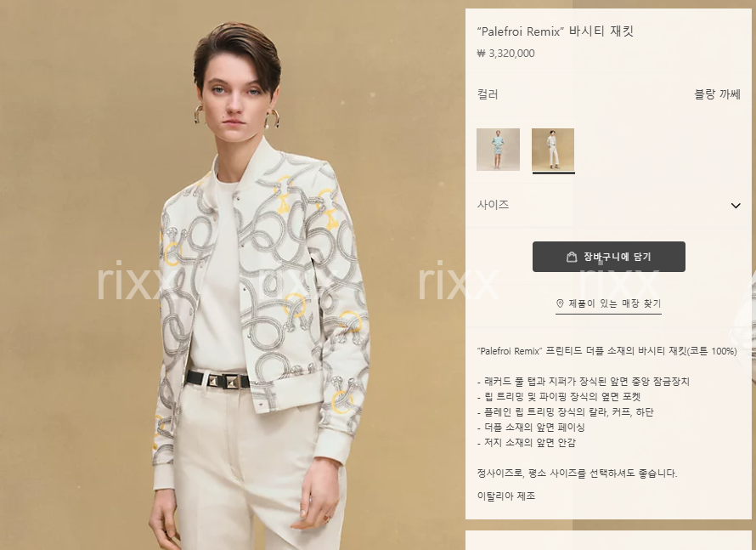
Task: Click the location pin icon for store finder
Action: pyautogui.click(x=560, y=303)
